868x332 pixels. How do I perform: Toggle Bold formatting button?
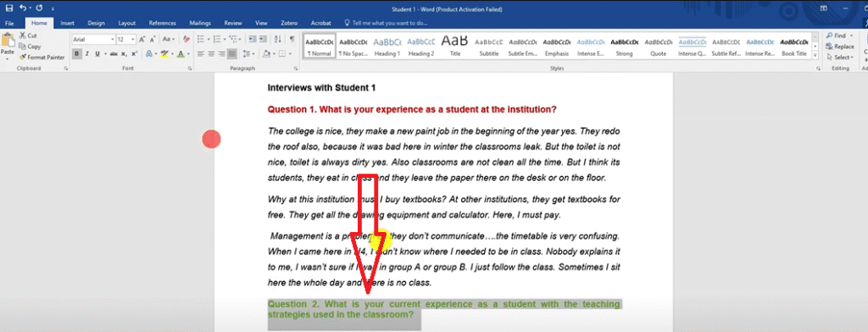click(x=77, y=53)
